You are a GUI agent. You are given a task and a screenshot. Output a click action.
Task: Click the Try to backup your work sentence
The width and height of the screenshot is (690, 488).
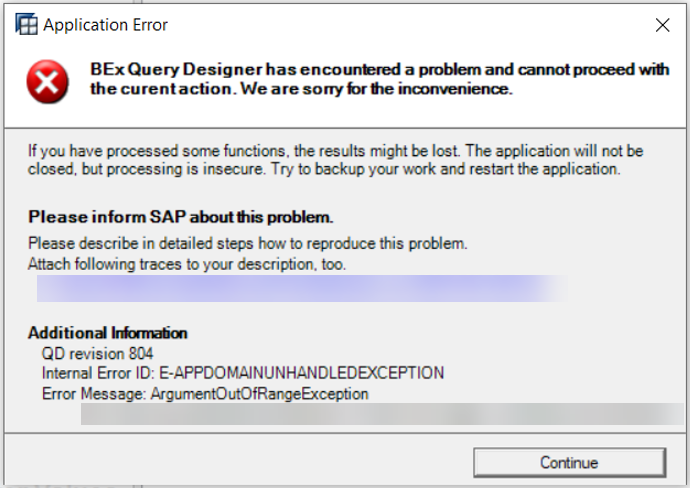pos(445,169)
